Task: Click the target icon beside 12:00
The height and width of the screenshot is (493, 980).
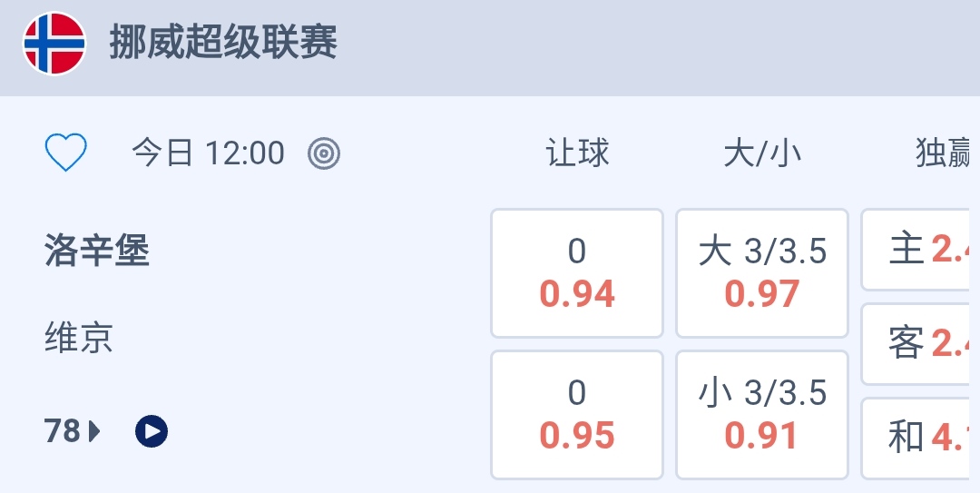Action: point(324,153)
